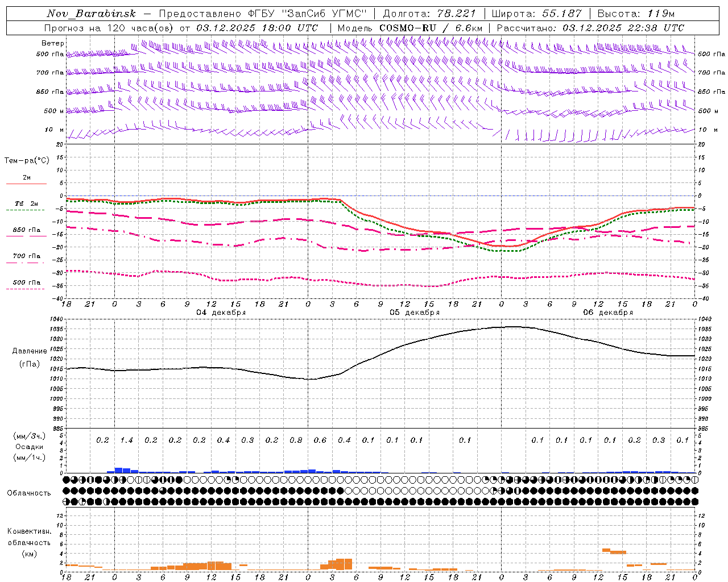Viewport: 728px width, 582px height.
Task: Click the forecast start 03.12.2025 18:00 UTC
Action: click(258, 28)
